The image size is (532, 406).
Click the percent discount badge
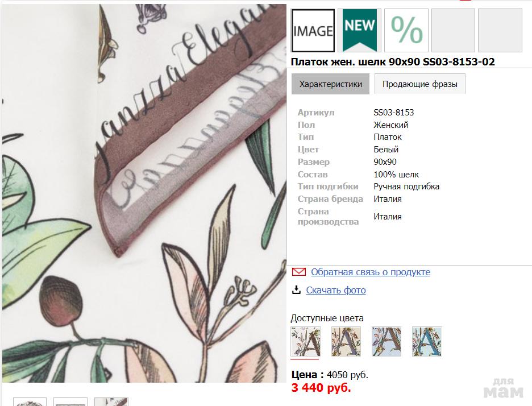click(x=406, y=31)
